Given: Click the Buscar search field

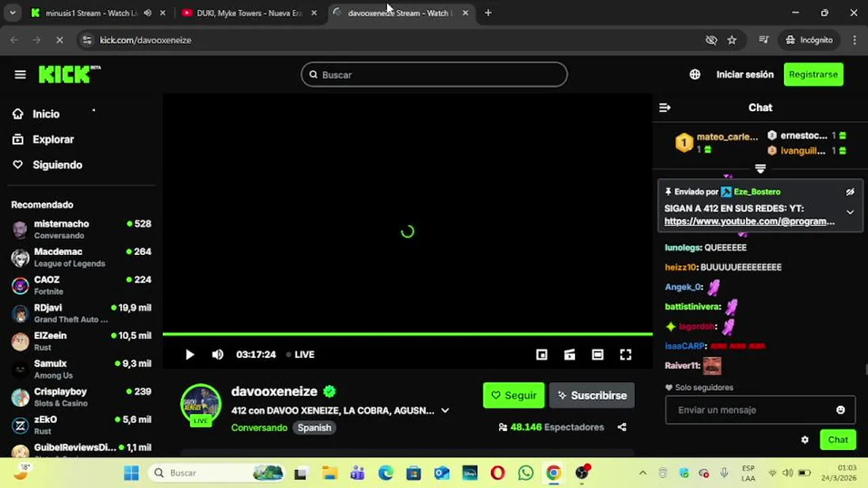Looking at the screenshot, I should point(434,75).
